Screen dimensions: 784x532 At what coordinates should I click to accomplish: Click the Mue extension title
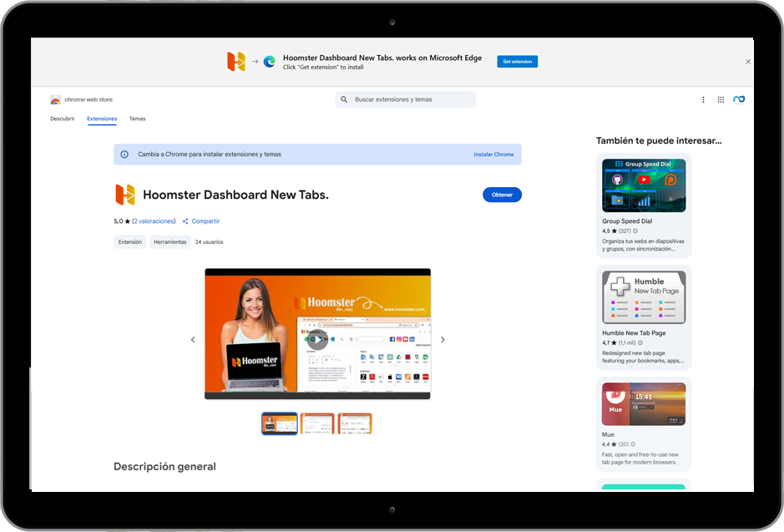click(608, 434)
